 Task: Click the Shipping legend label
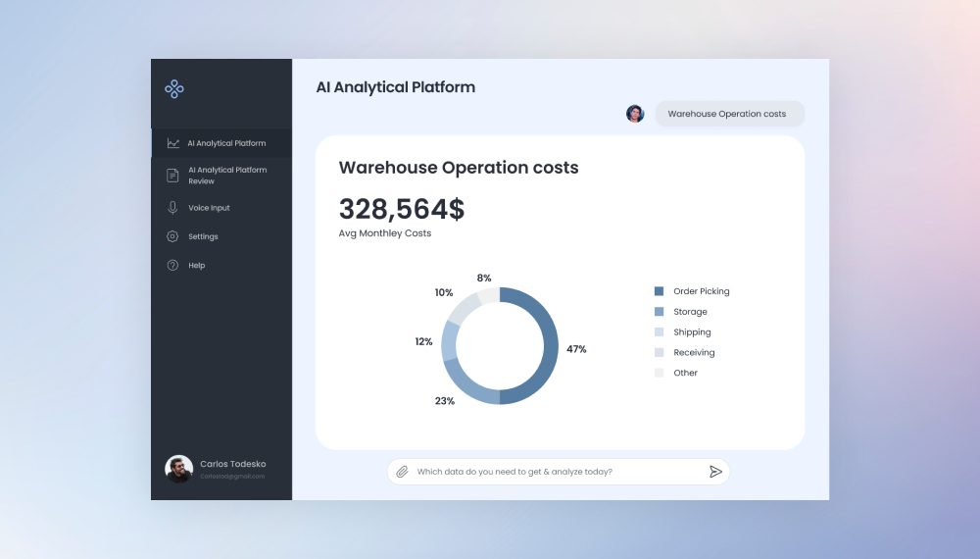pos(692,332)
